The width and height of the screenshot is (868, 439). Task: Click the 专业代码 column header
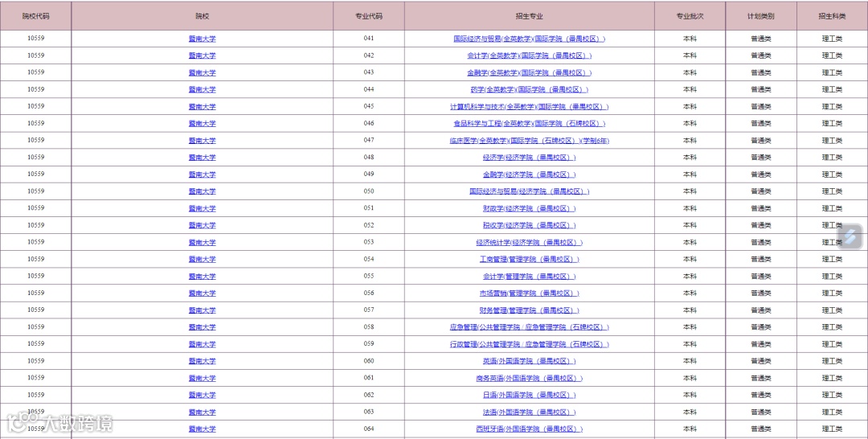[x=369, y=16]
